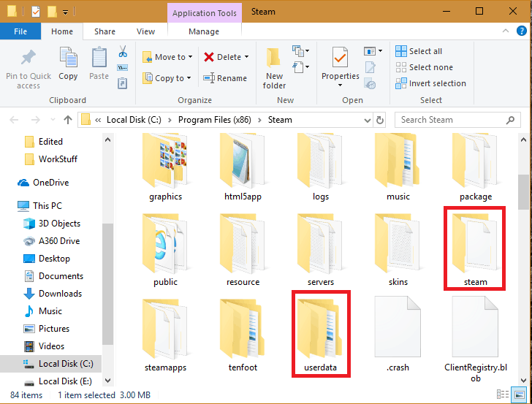Image resolution: width=532 pixels, height=404 pixels.
Task: Select the steamapps folder
Action: 166,334
